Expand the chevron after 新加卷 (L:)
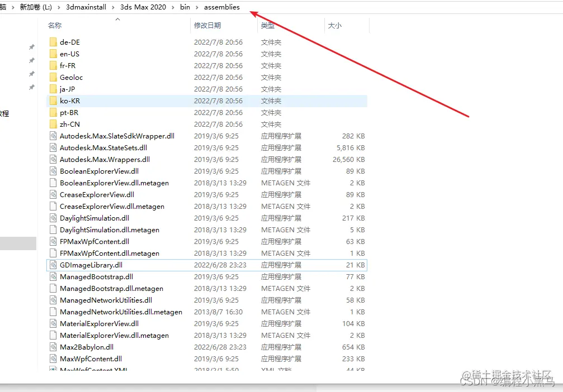The height and width of the screenshot is (392, 563). click(59, 7)
